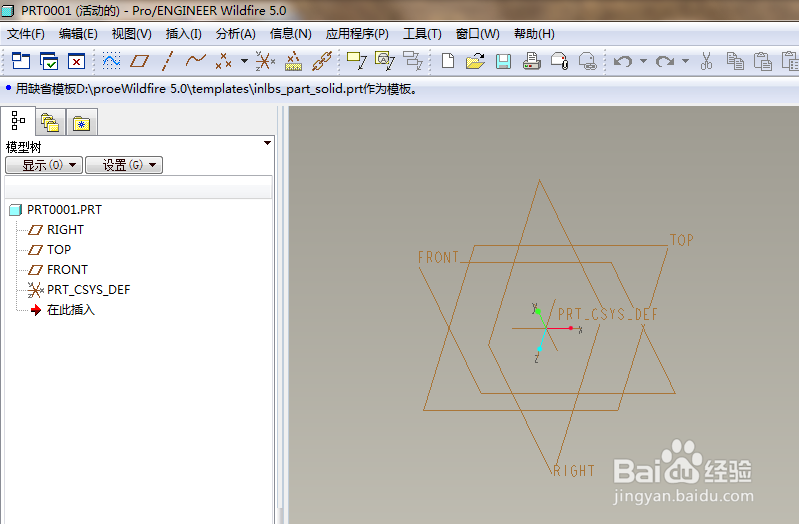Click the model tree panel collapse arrow

point(267,143)
